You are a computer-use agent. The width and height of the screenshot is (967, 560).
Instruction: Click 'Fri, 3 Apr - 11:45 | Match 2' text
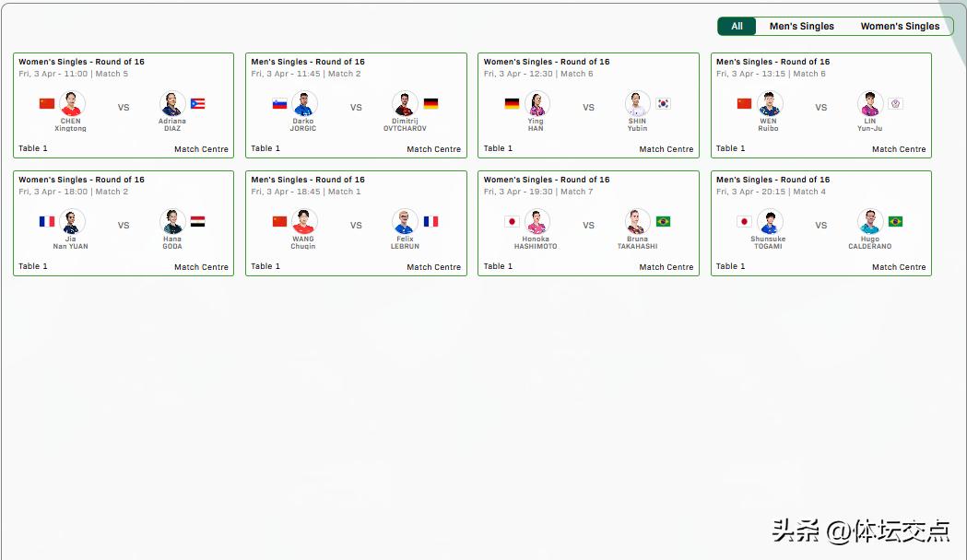tap(306, 74)
